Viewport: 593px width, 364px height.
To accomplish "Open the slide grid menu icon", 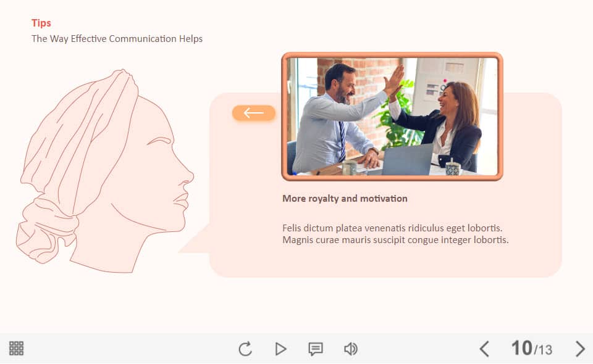I will click(16, 348).
